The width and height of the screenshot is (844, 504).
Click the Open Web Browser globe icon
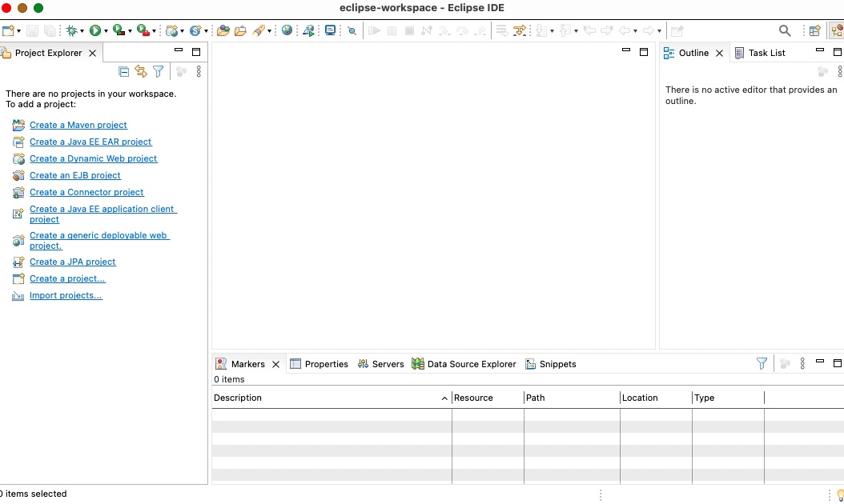[x=287, y=30]
